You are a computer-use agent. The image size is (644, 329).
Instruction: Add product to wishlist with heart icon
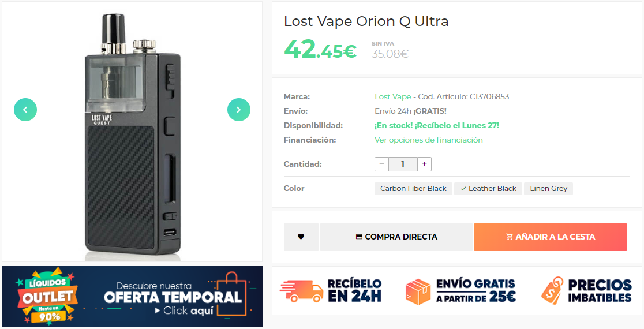click(x=301, y=237)
